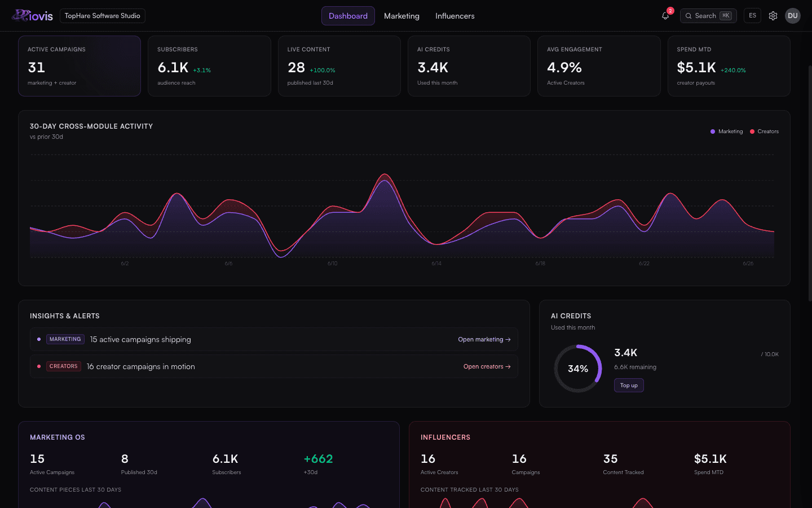Viewport: 812px width, 508px height.
Task: Click the CREATORS tag badge
Action: (64, 366)
